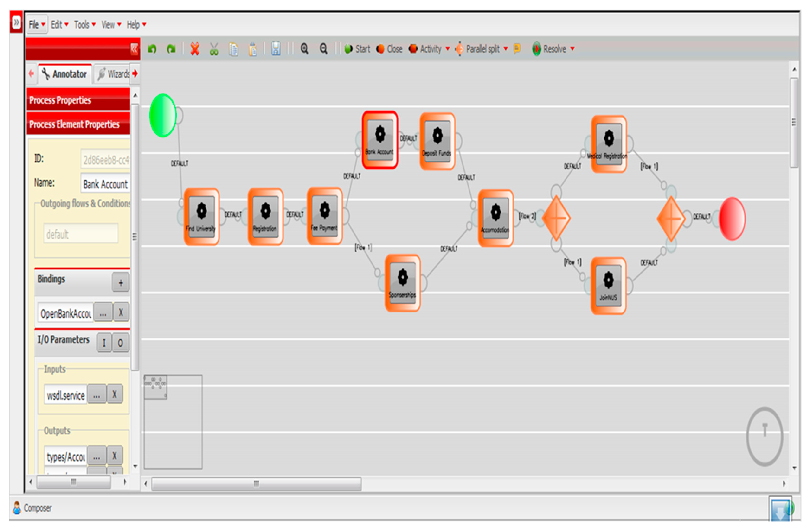The width and height of the screenshot is (810, 532).
Task: Open the Activity dropdown arrow
Action: [447, 49]
